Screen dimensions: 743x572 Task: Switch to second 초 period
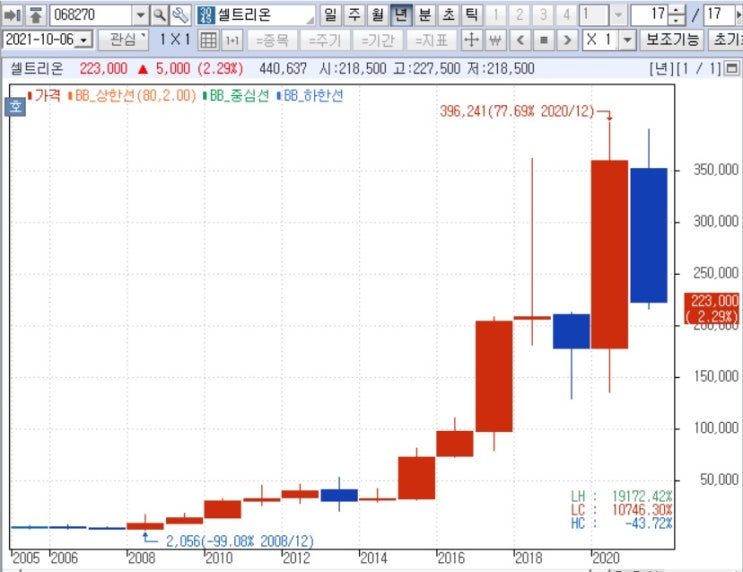(448, 15)
